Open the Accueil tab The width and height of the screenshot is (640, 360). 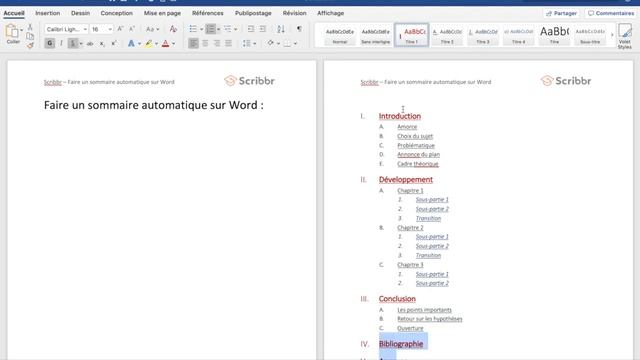(14, 13)
